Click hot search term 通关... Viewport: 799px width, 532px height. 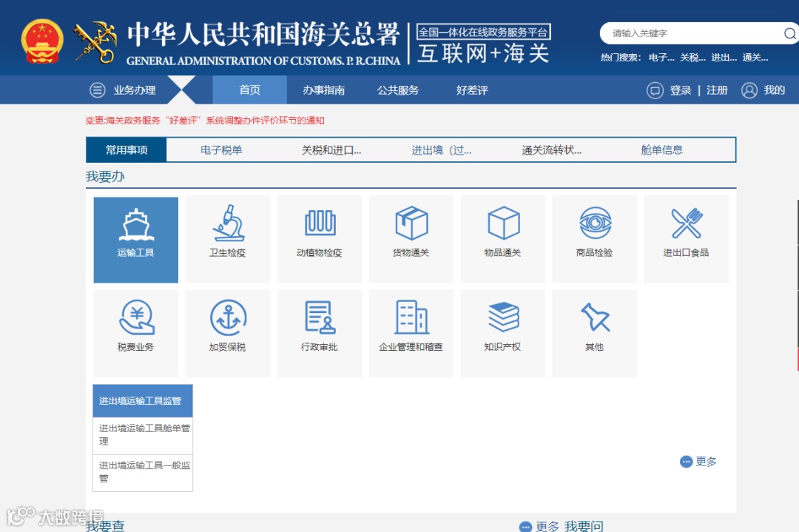point(755,58)
